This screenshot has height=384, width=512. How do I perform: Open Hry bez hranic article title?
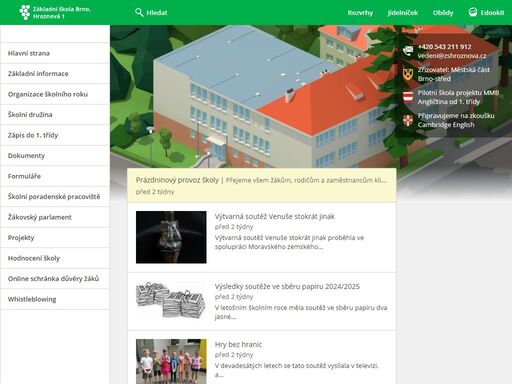tap(238, 344)
